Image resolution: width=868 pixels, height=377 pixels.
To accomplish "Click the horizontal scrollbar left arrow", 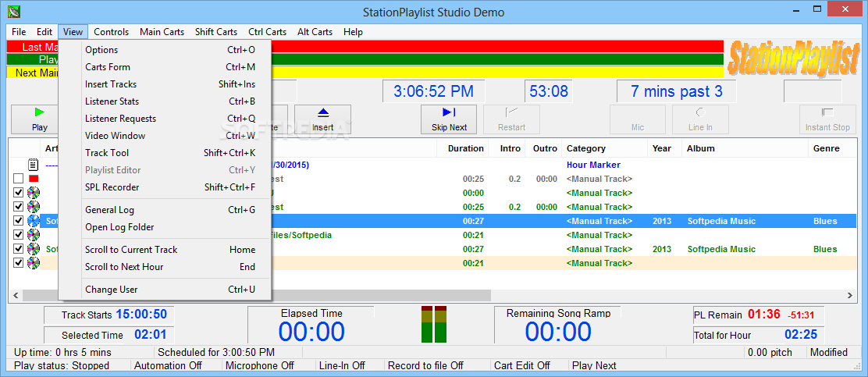I will point(15,296).
